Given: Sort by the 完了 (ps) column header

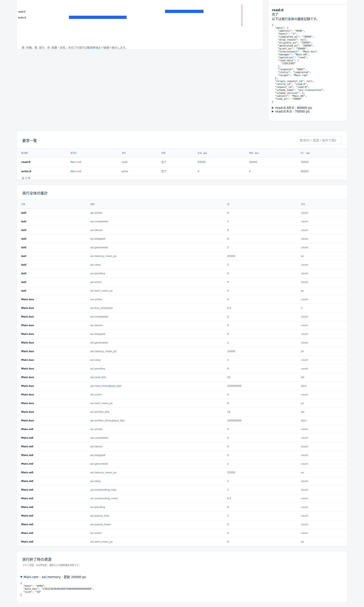Looking at the screenshot, I should pos(305,153).
